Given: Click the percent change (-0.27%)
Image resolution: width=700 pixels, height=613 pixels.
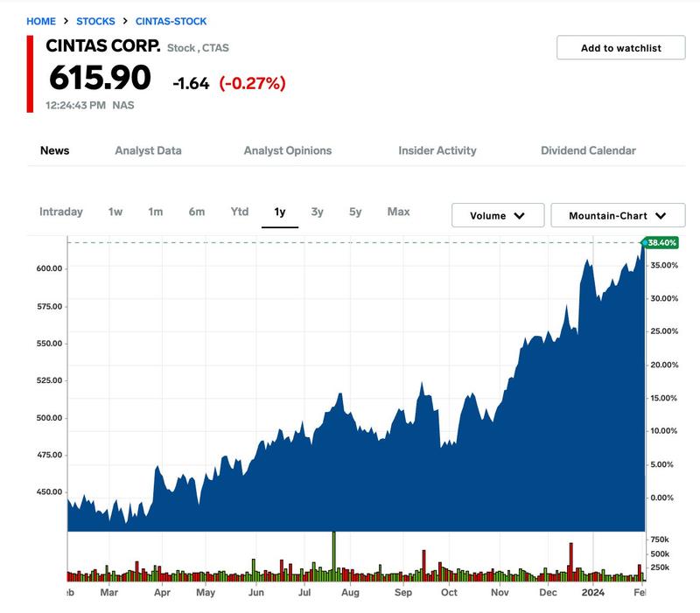Looking at the screenshot, I should point(252,83).
